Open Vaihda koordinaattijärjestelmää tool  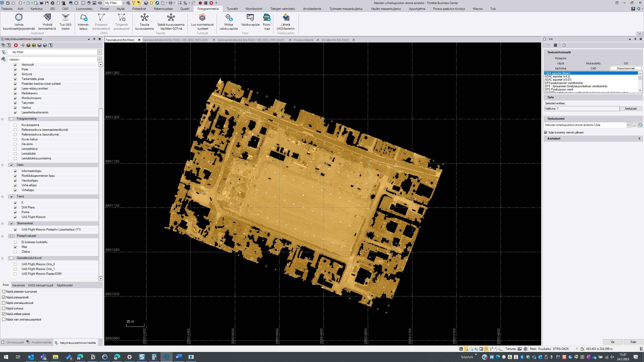(19, 22)
